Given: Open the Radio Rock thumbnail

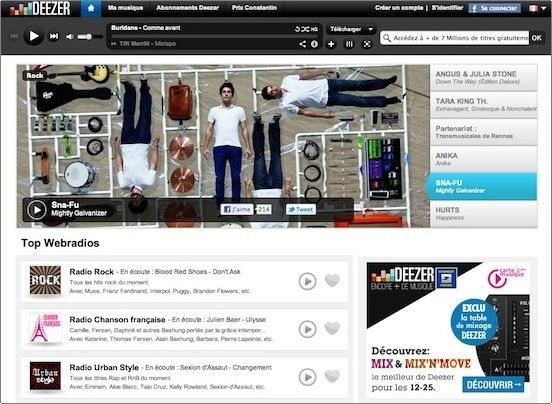Looking at the screenshot, I should click(45, 280).
